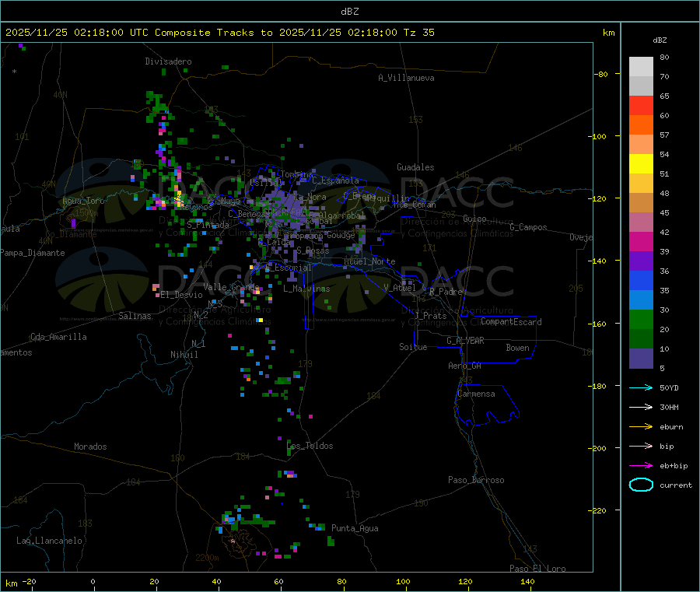
Task: Click the yellow radar echo cell near Agua_Toro
Action: point(180,198)
